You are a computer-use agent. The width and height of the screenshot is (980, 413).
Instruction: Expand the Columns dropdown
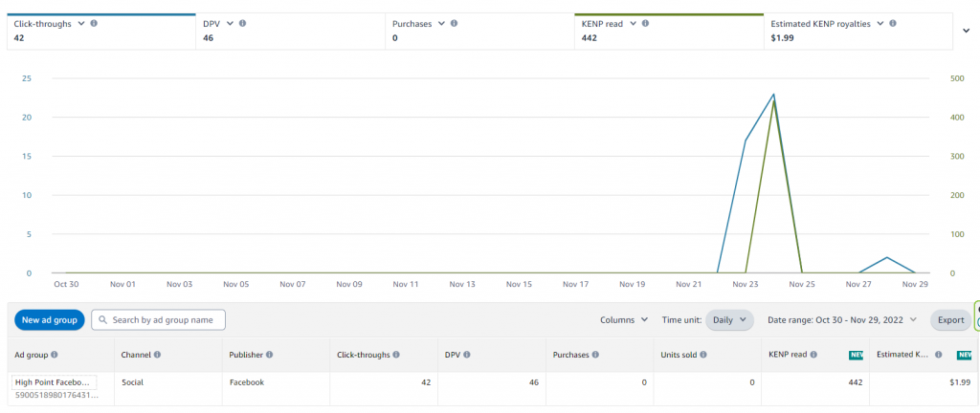click(x=624, y=319)
